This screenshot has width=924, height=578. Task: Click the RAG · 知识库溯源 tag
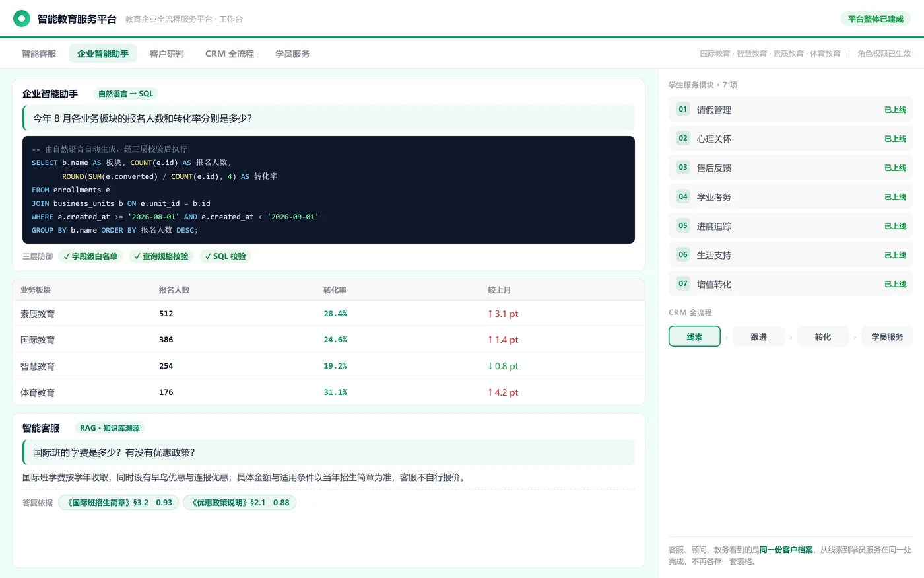(110, 428)
